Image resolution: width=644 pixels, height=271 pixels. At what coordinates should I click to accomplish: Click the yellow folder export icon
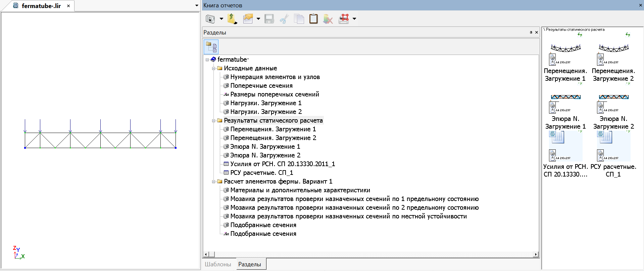pos(232,19)
